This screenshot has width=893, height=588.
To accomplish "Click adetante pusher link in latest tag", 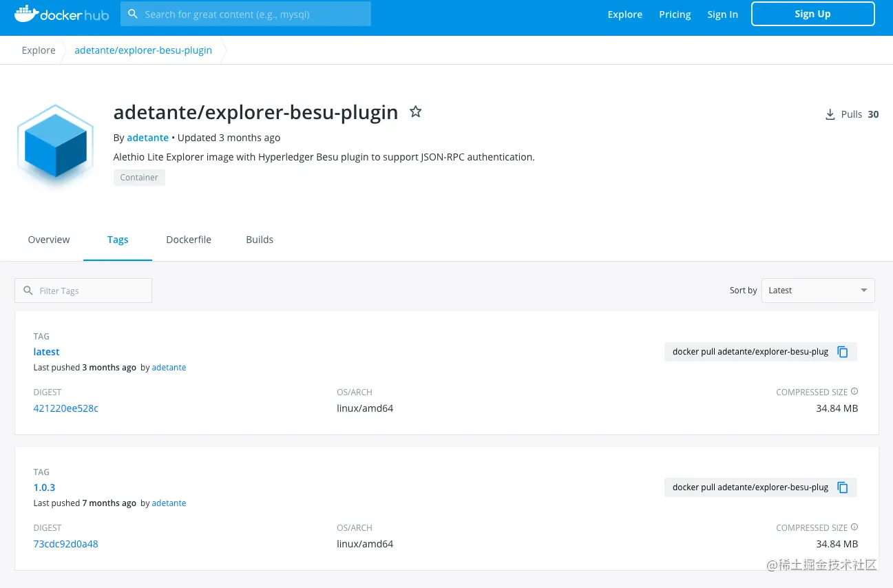I will [x=169, y=368].
